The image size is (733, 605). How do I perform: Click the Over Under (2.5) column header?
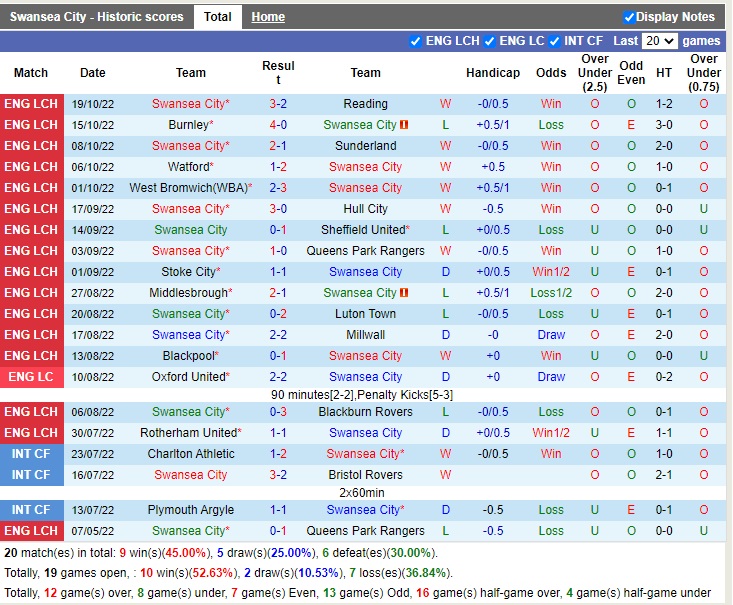[595, 73]
